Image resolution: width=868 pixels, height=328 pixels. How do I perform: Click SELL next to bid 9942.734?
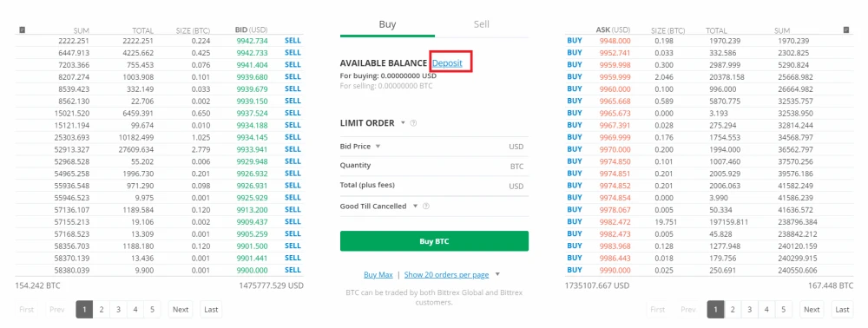[x=293, y=41]
